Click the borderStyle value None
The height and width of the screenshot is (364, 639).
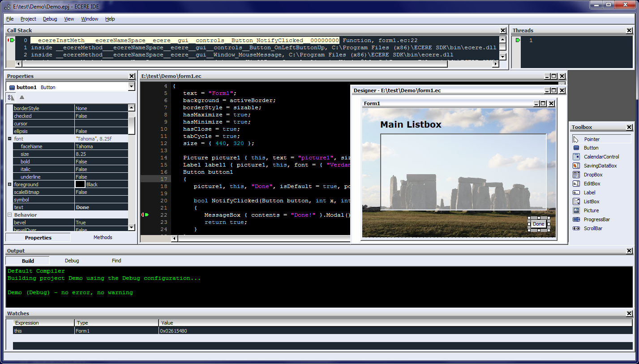click(x=101, y=108)
